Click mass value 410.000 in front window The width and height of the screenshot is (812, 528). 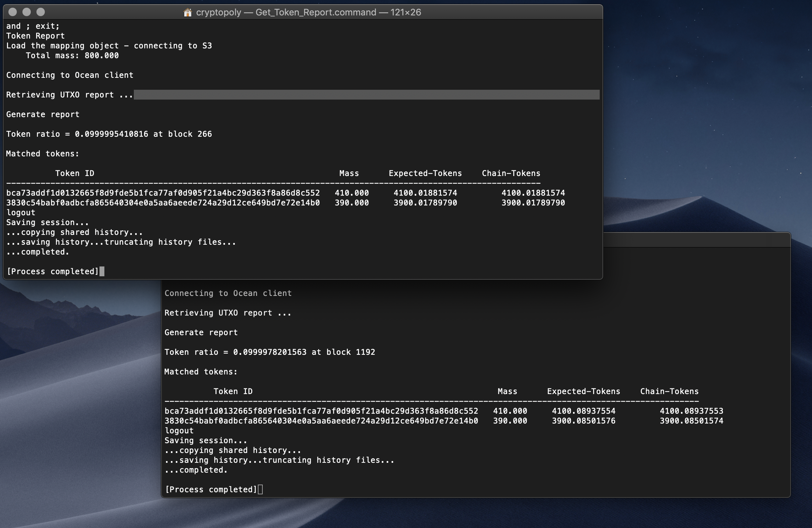[352, 193]
